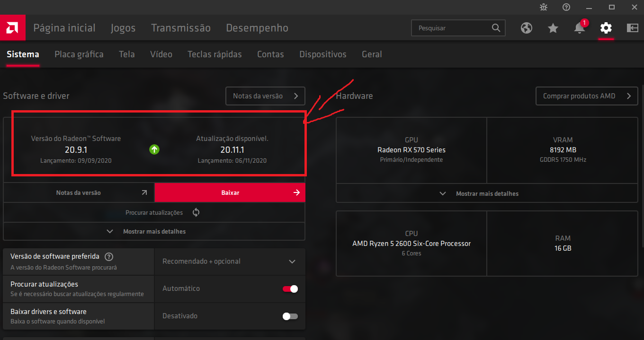Click the Radeon RX 570 Series GPU text
Viewport: 644px width, 340px height.
(411, 150)
